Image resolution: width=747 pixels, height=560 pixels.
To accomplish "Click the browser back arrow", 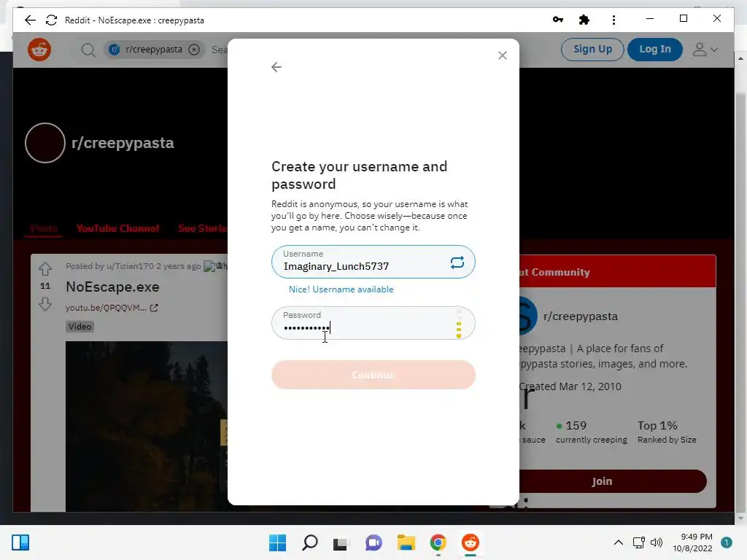I will pos(30,20).
